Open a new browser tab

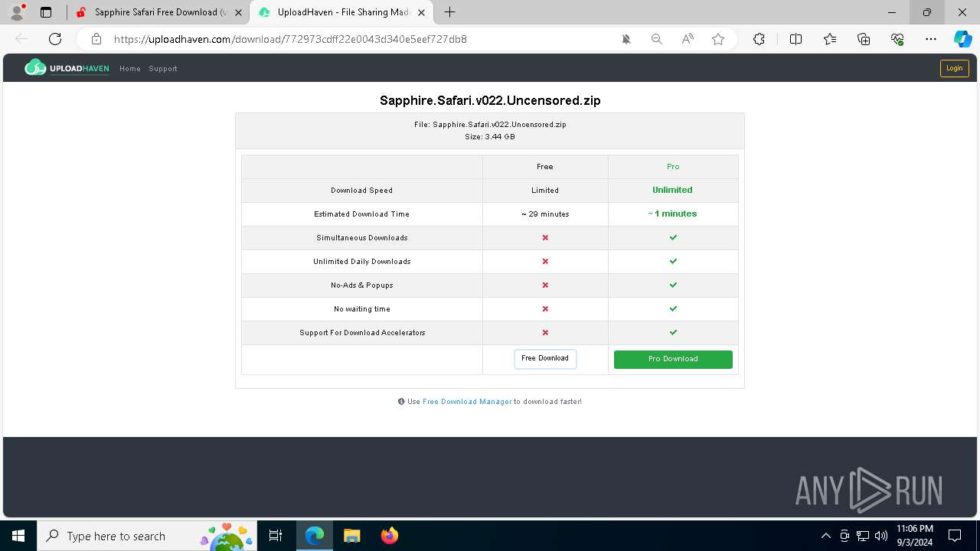point(450,12)
